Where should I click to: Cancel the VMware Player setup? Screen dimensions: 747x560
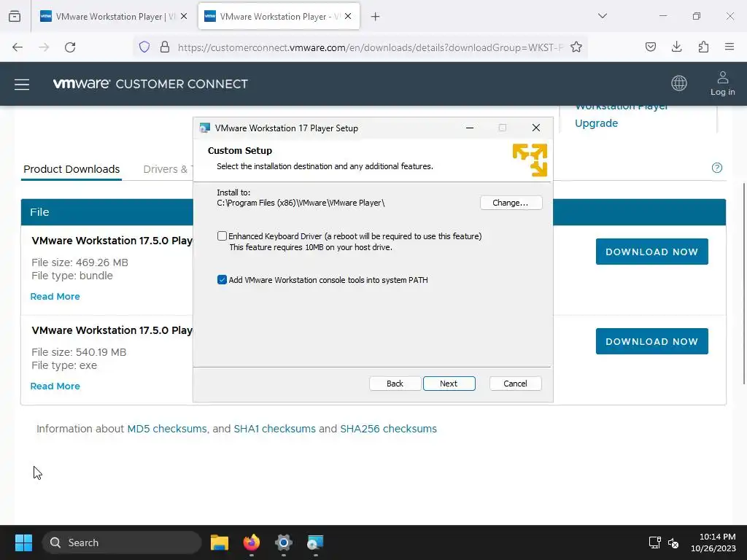[x=515, y=384]
